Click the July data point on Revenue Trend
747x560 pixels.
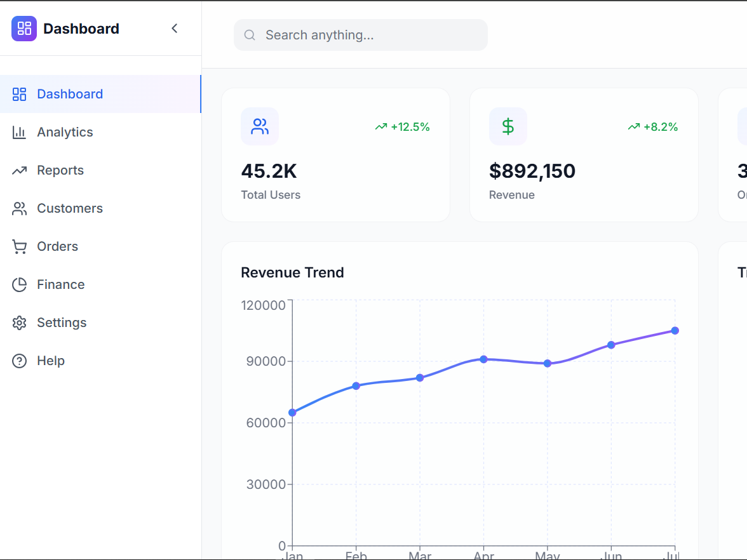(675, 330)
